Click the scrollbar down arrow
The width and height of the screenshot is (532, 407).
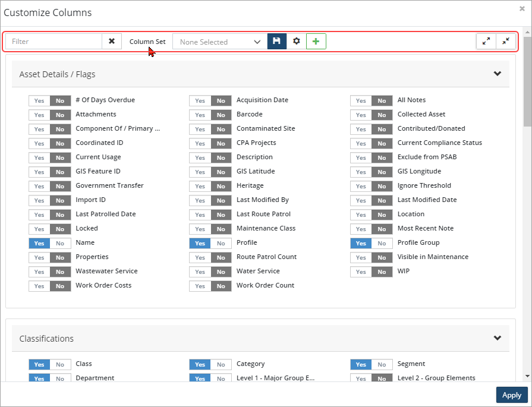527,376
